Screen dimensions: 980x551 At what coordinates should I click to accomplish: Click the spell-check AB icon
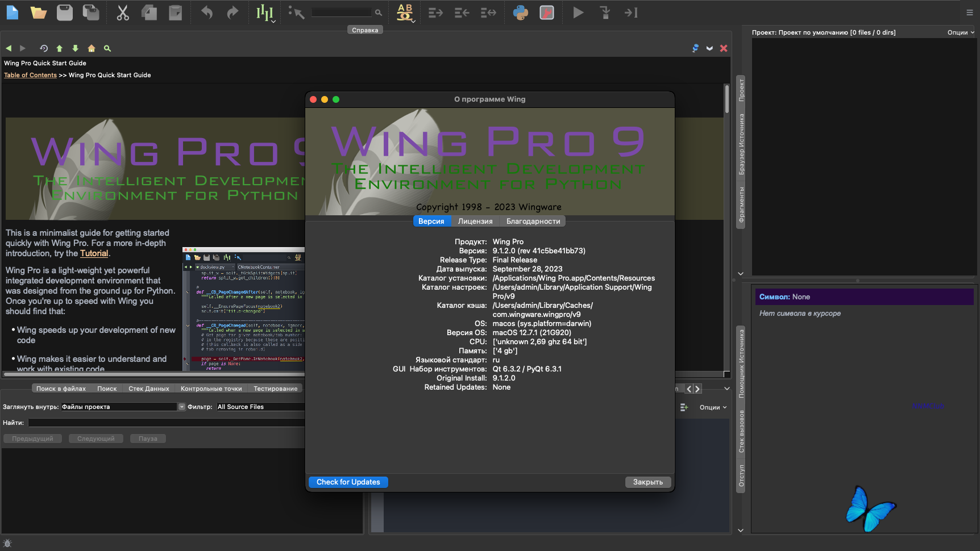(405, 12)
